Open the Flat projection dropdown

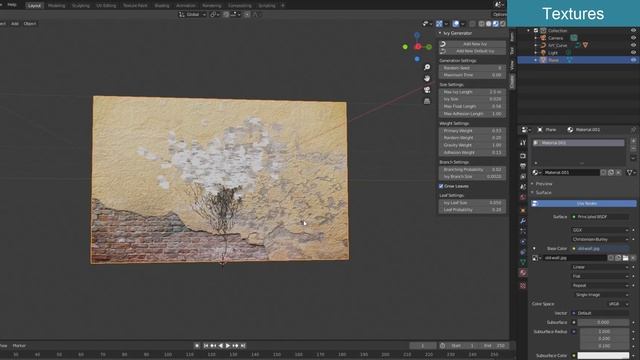600,276
